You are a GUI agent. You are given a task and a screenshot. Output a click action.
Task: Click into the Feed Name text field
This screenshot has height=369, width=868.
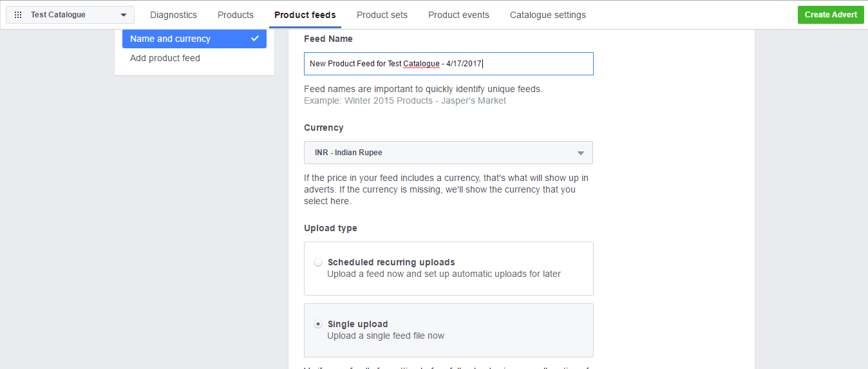448,64
